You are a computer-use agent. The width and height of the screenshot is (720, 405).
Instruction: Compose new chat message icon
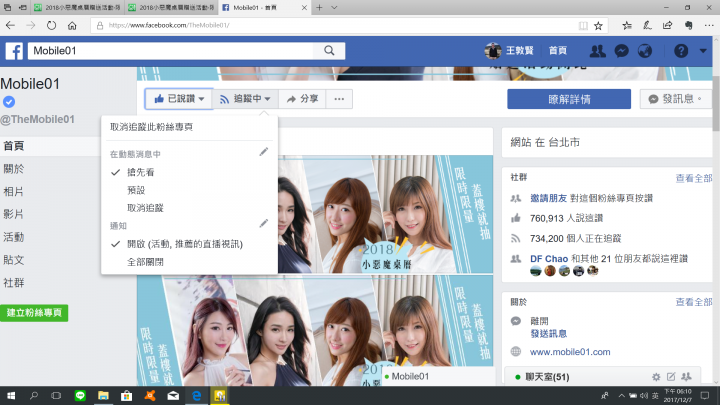pos(671,377)
